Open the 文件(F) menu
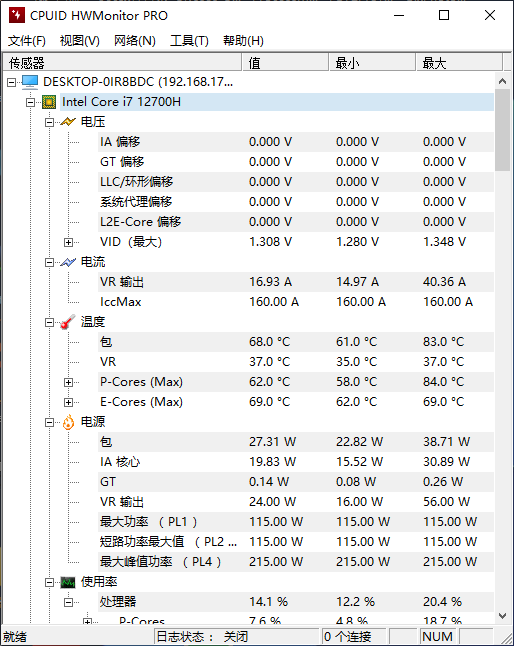 click(x=27, y=40)
